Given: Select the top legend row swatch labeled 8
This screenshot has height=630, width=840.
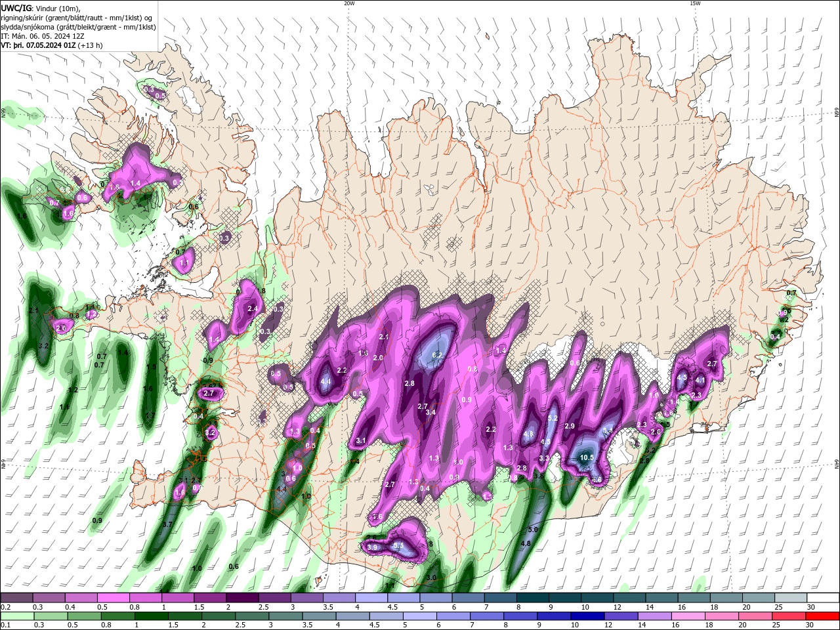Looking at the screenshot, I should tap(533, 598).
